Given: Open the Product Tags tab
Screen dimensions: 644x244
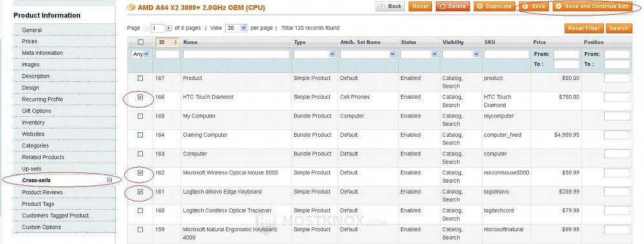Looking at the screenshot, I should click(65, 204).
